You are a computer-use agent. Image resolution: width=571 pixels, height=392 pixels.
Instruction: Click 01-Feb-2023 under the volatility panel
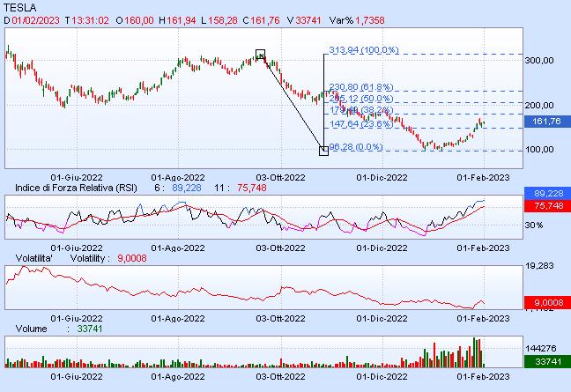(483, 319)
